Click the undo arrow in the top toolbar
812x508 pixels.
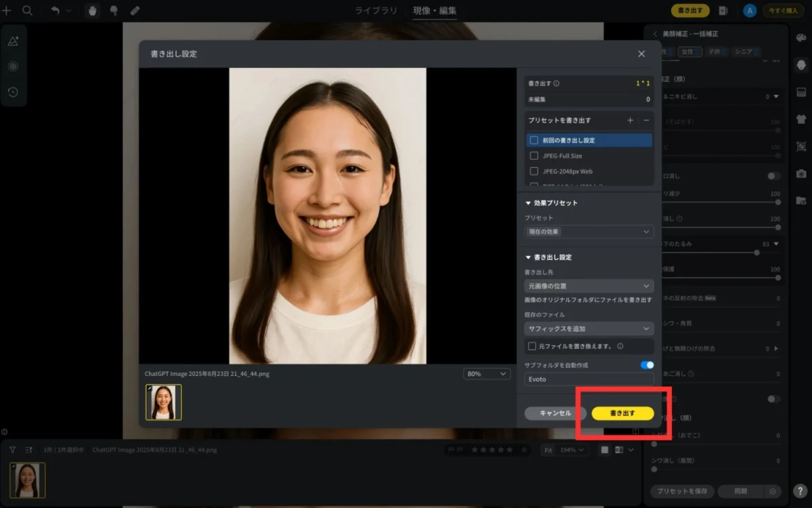55,11
